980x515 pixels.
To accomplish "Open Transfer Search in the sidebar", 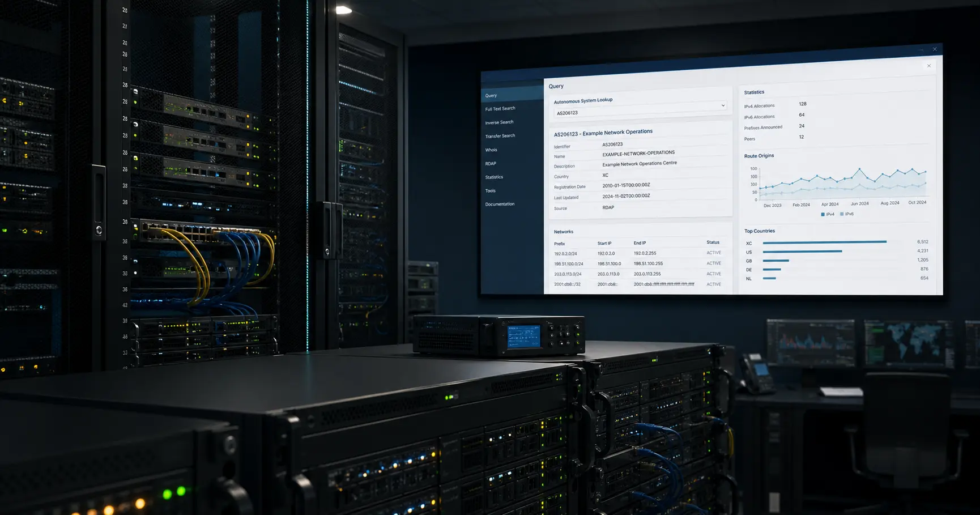I will coord(500,136).
